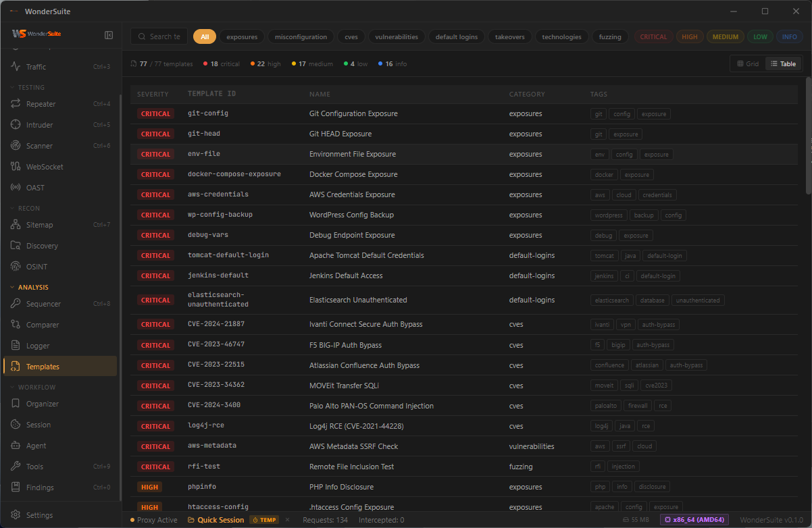812x528 pixels.
Task: Select the WebSocket sidebar icon
Action: pyautogui.click(x=16, y=167)
